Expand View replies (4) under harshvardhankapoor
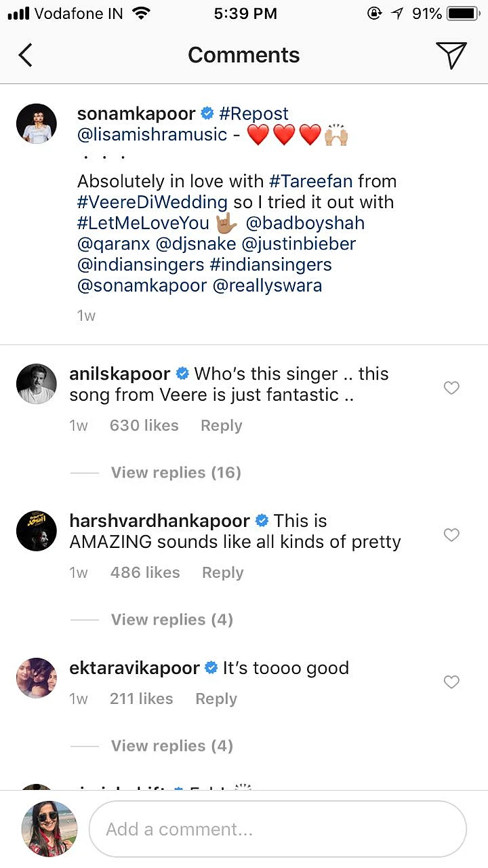The height and width of the screenshot is (868, 488). [171, 620]
